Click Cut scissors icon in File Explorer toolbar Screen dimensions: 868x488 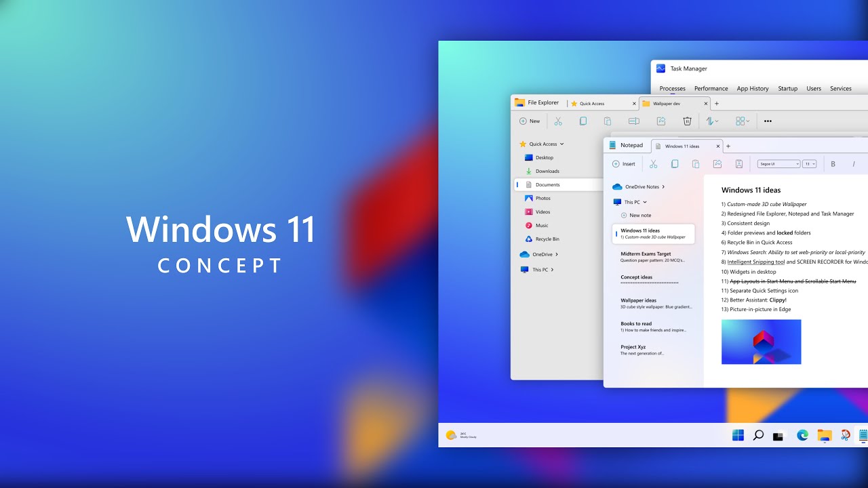coord(558,121)
